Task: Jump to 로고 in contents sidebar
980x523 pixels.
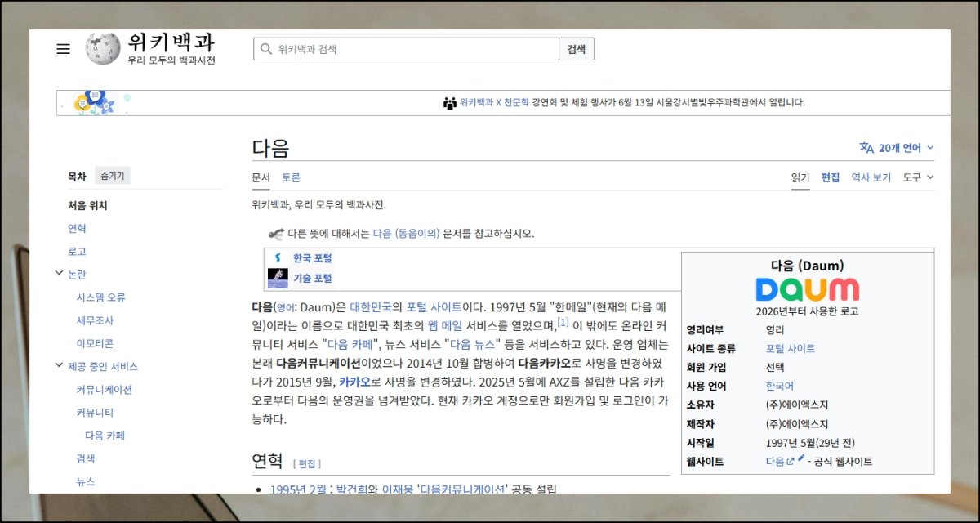Action: (77, 252)
